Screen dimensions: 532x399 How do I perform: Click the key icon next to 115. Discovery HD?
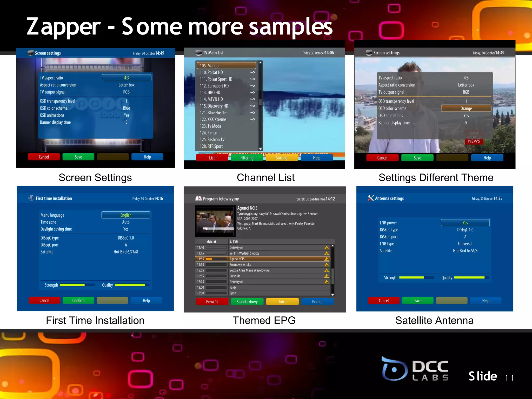pos(252,106)
